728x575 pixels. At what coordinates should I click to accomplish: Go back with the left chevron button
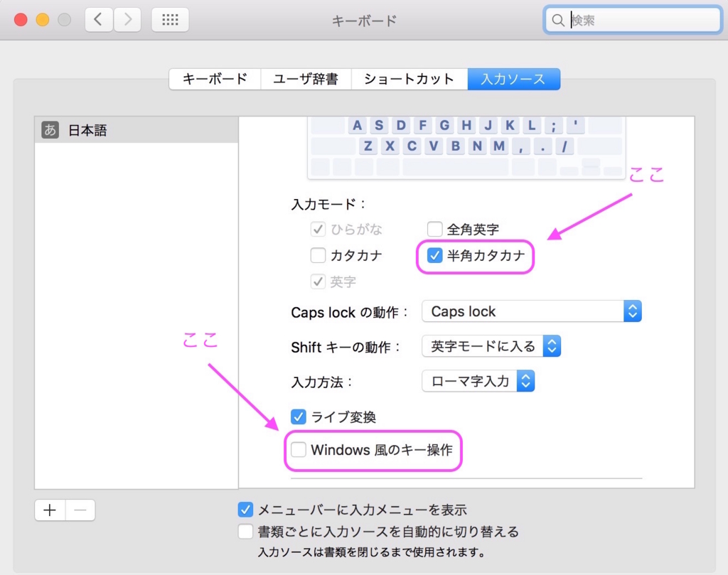(98, 19)
